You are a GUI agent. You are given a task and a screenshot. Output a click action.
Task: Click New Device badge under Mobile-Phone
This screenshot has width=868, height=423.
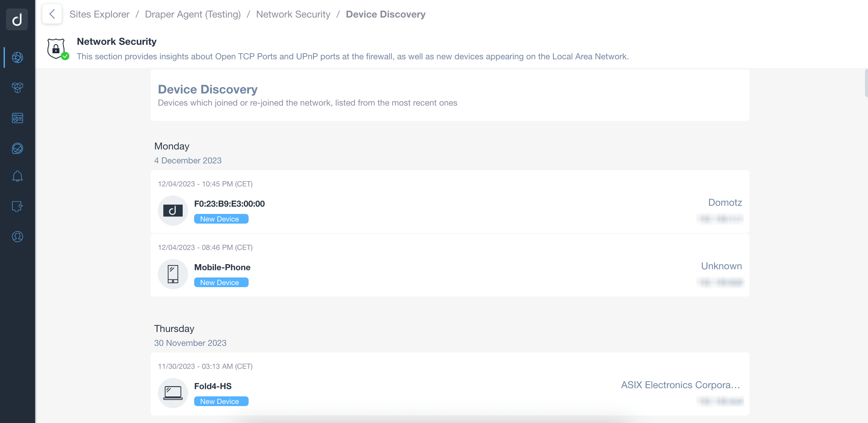coord(221,282)
